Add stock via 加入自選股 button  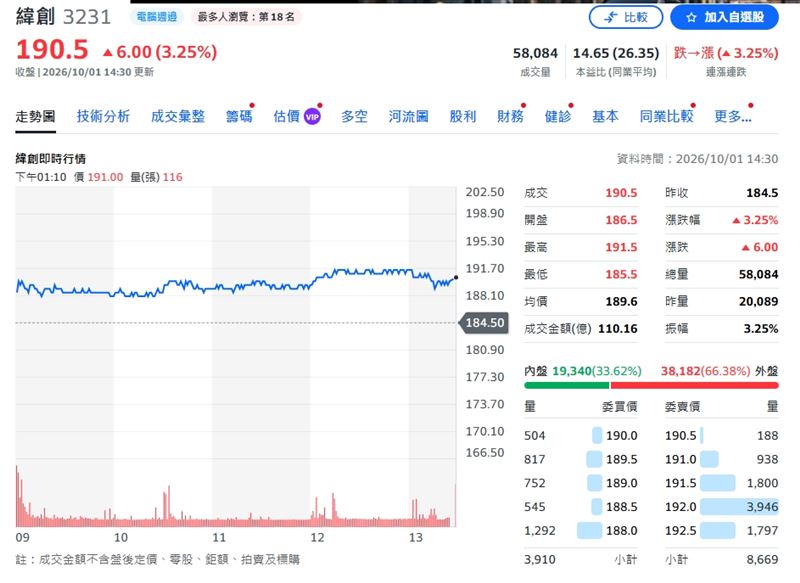[724, 17]
